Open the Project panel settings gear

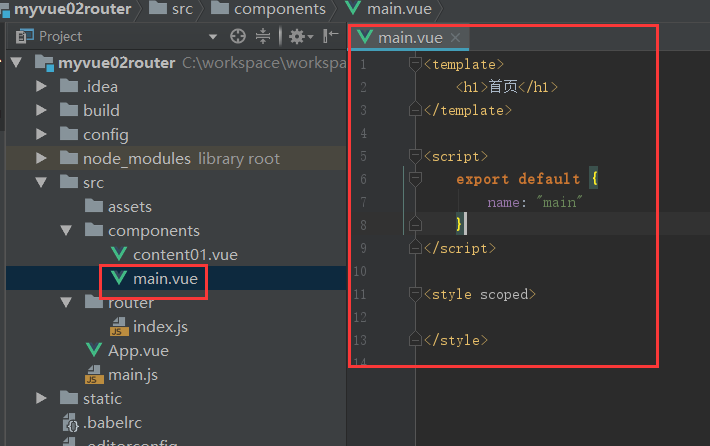[301, 36]
